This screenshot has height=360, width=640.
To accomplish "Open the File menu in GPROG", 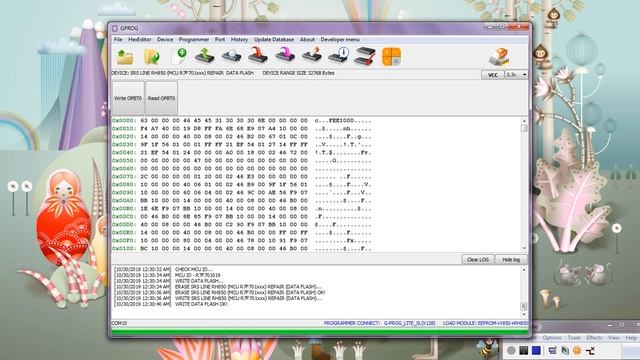I will (x=118, y=40).
